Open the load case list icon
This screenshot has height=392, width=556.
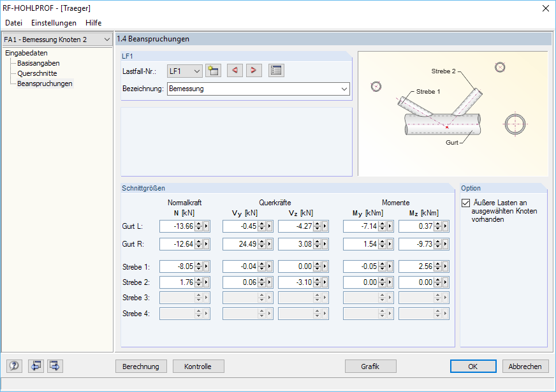pyautogui.click(x=276, y=71)
